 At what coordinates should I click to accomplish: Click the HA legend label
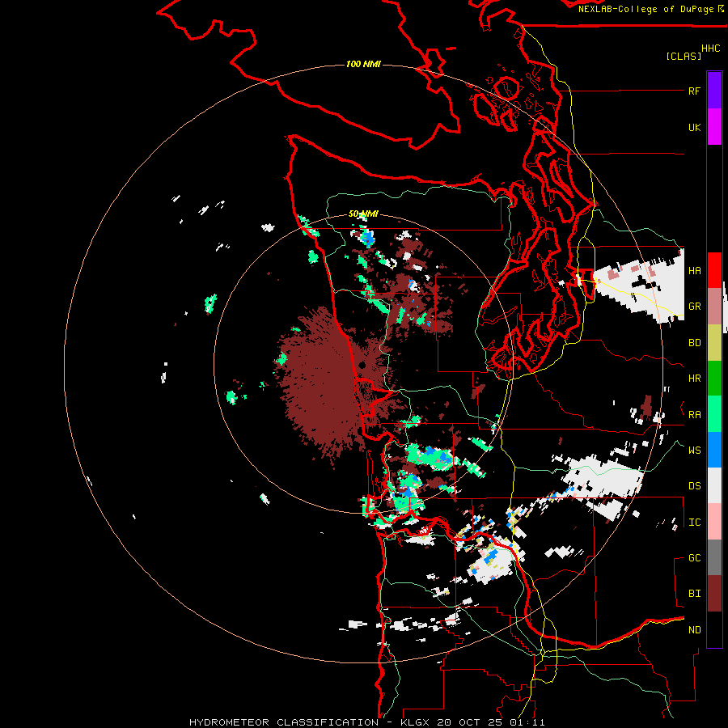point(694,270)
